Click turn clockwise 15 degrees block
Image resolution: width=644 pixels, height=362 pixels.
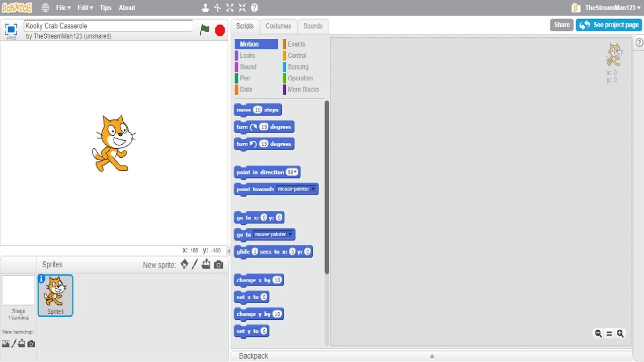[264, 127]
